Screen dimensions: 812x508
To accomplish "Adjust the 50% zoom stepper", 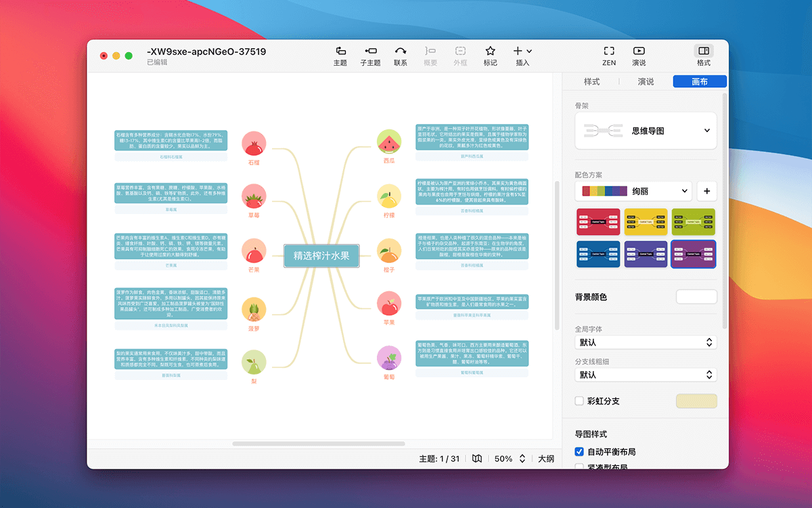I will (x=522, y=459).
